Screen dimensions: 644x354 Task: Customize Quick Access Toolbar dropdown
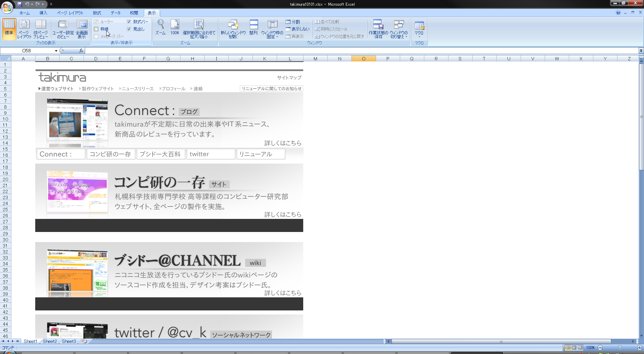[51, 4]
